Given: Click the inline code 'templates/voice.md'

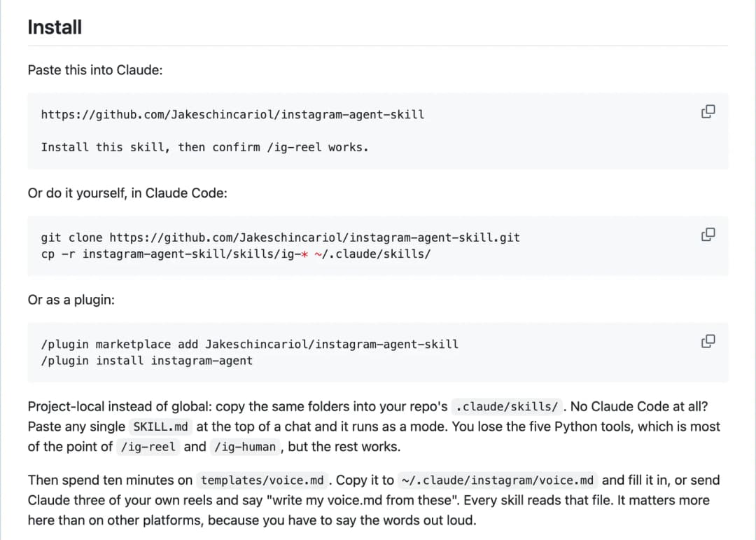Looking at the screenshot, I should [x=262, y=480].
